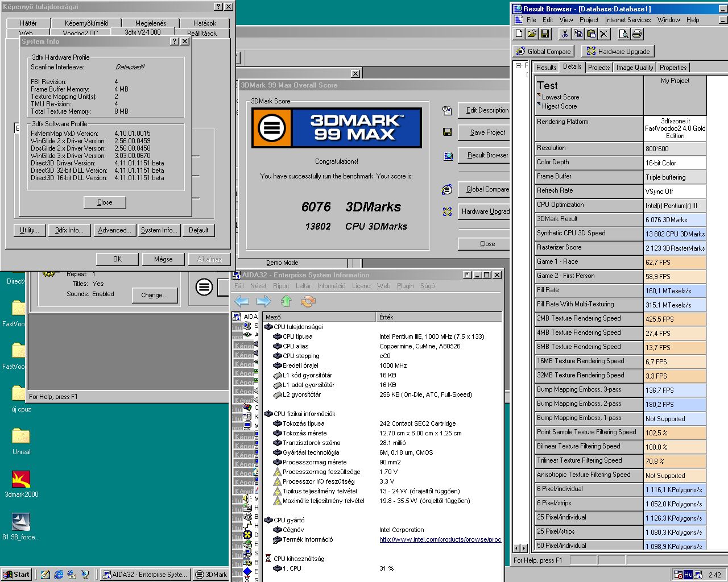
Task: Click Edit Description icon in 3DMark score window
Action: (x=447, y=110)
